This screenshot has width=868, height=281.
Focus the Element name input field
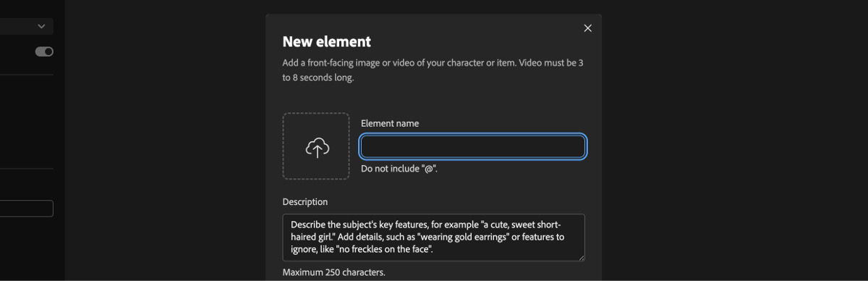[473, 147]
